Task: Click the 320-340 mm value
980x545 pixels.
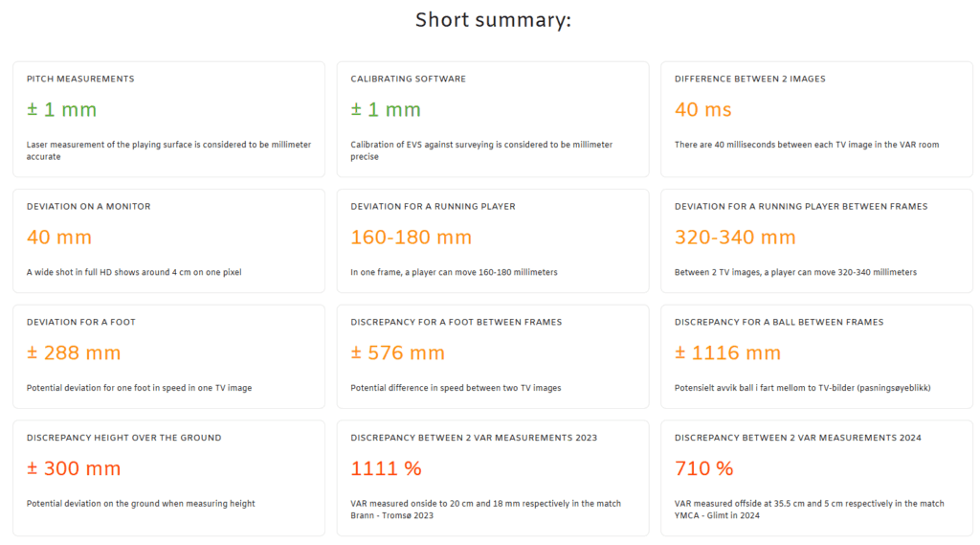Action: pyautogui.click(x=735, y=238)
